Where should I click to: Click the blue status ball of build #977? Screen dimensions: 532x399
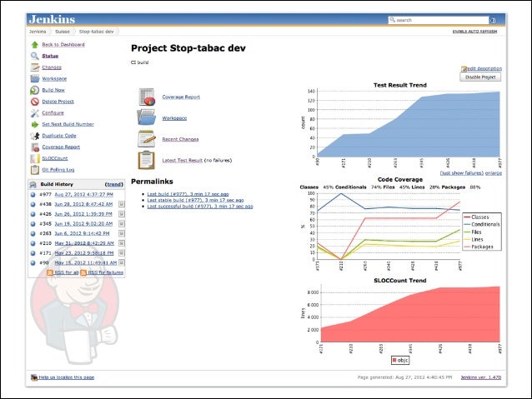[33, 195]
